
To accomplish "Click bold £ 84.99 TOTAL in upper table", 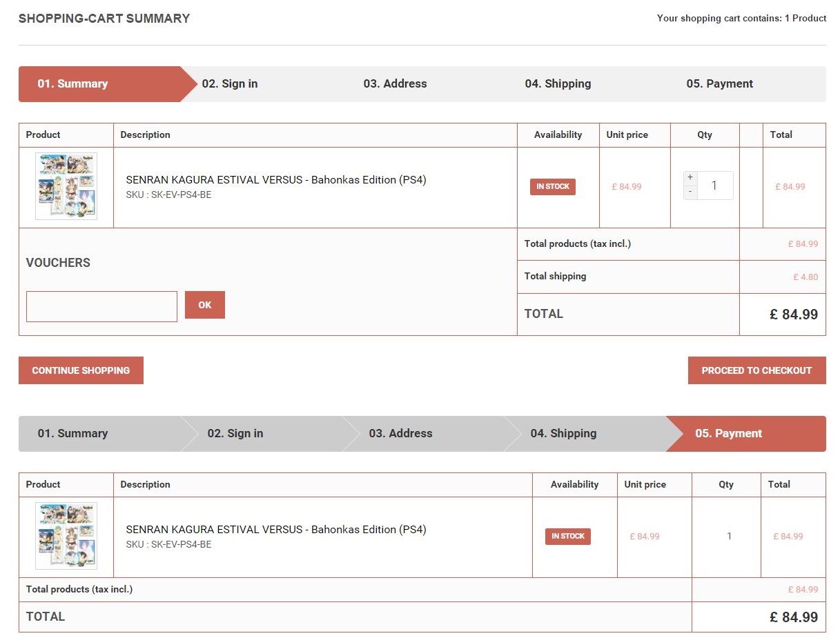I will 794,315.
